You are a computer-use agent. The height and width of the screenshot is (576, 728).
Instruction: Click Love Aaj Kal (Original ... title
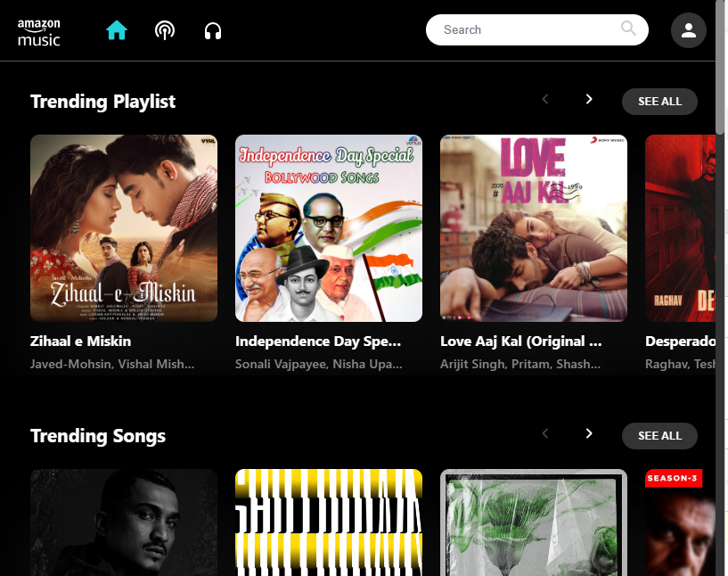tap(521, 341)
